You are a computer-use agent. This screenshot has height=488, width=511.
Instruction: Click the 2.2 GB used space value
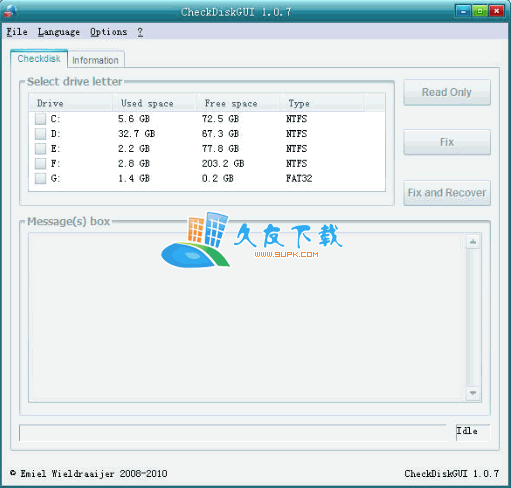click(134, 149)
